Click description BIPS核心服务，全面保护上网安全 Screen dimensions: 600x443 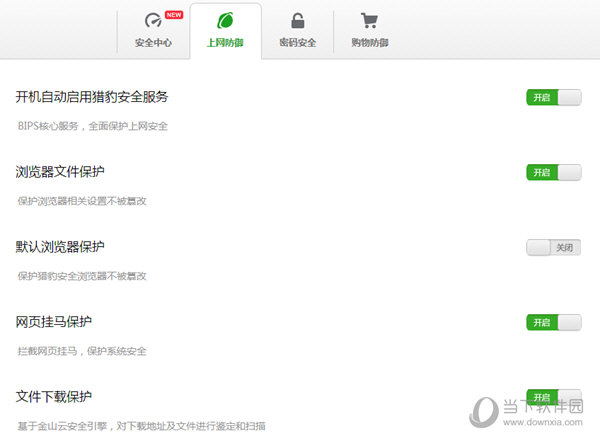tap(93, 126)
